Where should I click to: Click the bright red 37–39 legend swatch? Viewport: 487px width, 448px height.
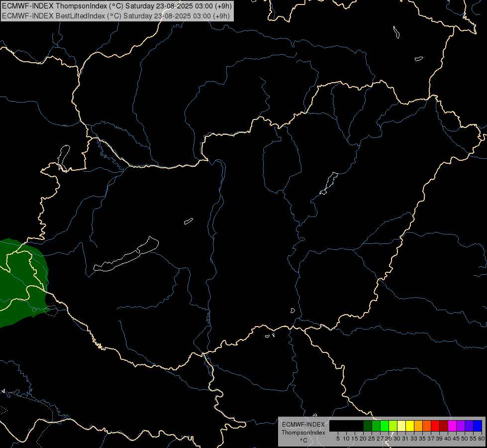(x=435, y=426)
